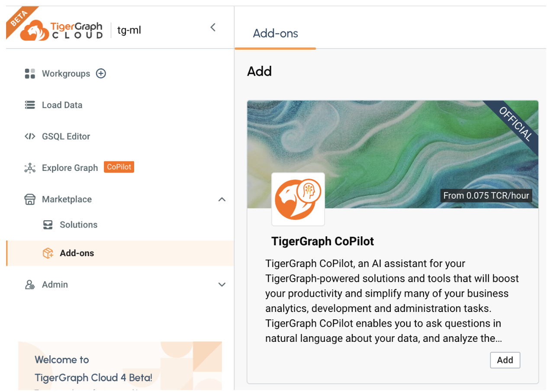Click the plus button next to Workgroups
This screenshot has width=547, height=392.
pos(101,73)
